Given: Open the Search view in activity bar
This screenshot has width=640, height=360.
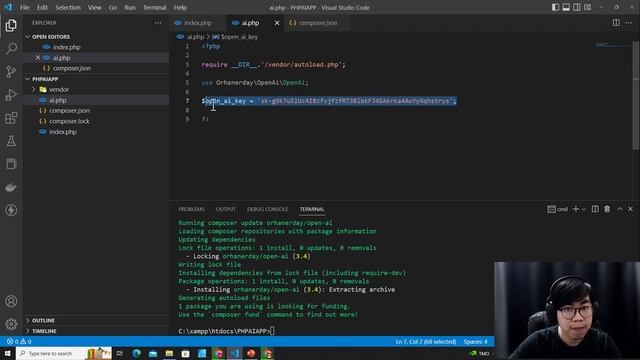Looking at the screenshot, I should point(11,49).
